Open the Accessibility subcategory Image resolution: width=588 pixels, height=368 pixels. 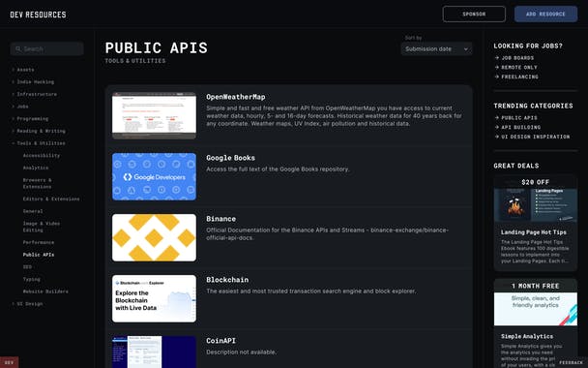click(x=42, y=156)
